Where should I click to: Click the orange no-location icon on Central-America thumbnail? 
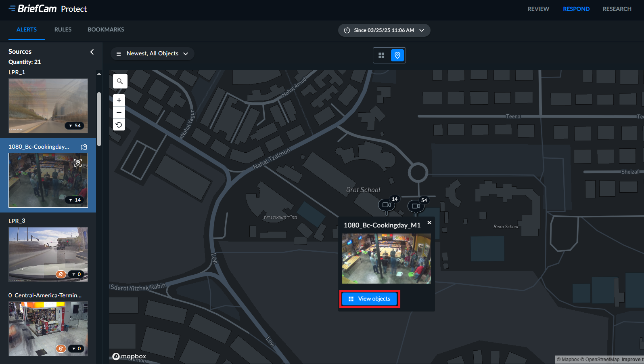click(61, 349)
